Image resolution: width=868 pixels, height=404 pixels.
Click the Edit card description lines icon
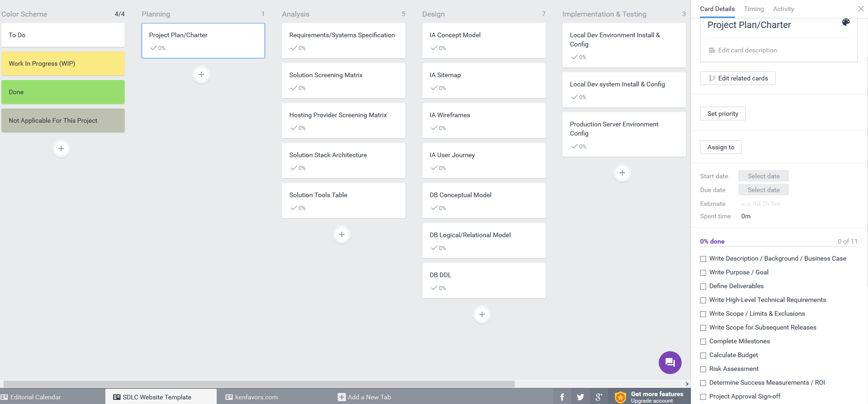pyautogui.click(x=712, y=50)
